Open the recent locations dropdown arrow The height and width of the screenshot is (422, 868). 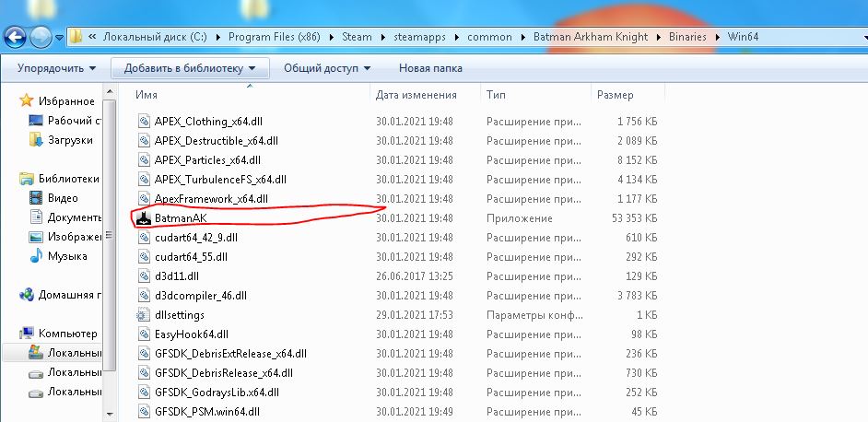tap(59, 38)
